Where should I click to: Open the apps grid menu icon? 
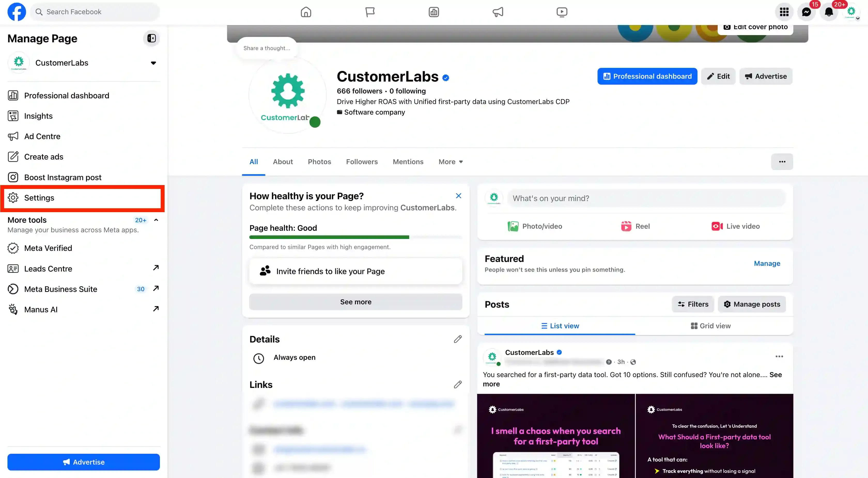(x=784, y=12)
